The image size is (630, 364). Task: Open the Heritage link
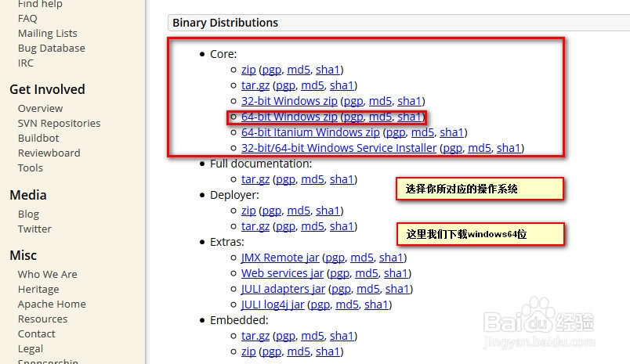coord(38,290)
